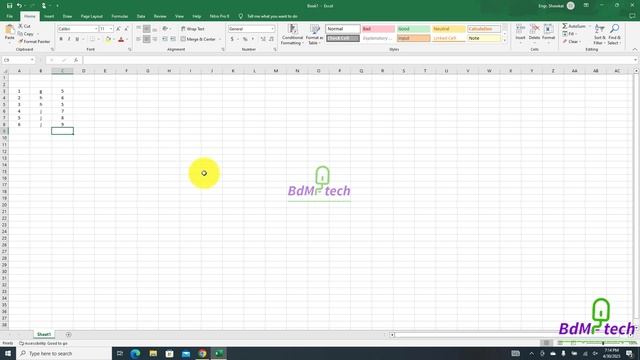
Task: Apply the red font color A
Action: coord(121,39)
